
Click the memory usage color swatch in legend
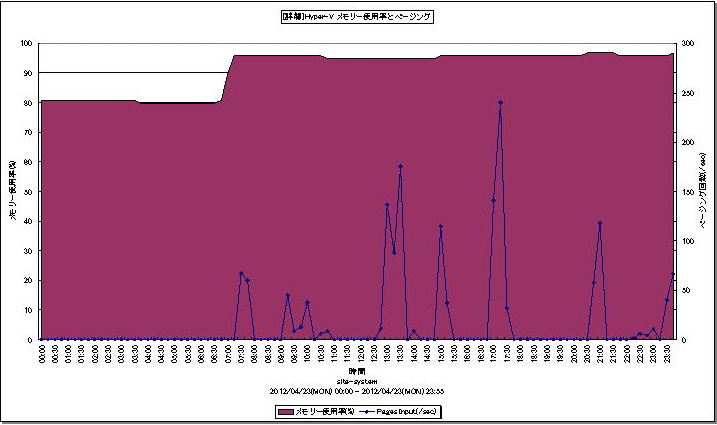click(286, 412)
